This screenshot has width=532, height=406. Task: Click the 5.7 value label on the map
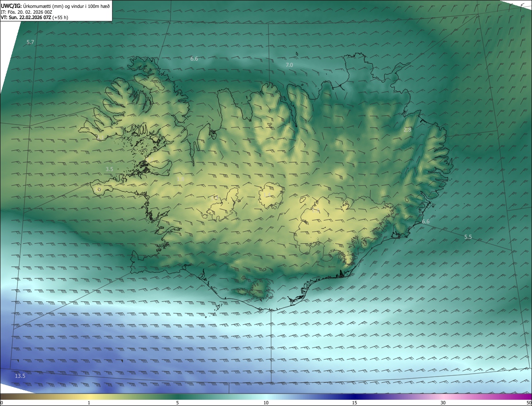(x=30, y=42)
